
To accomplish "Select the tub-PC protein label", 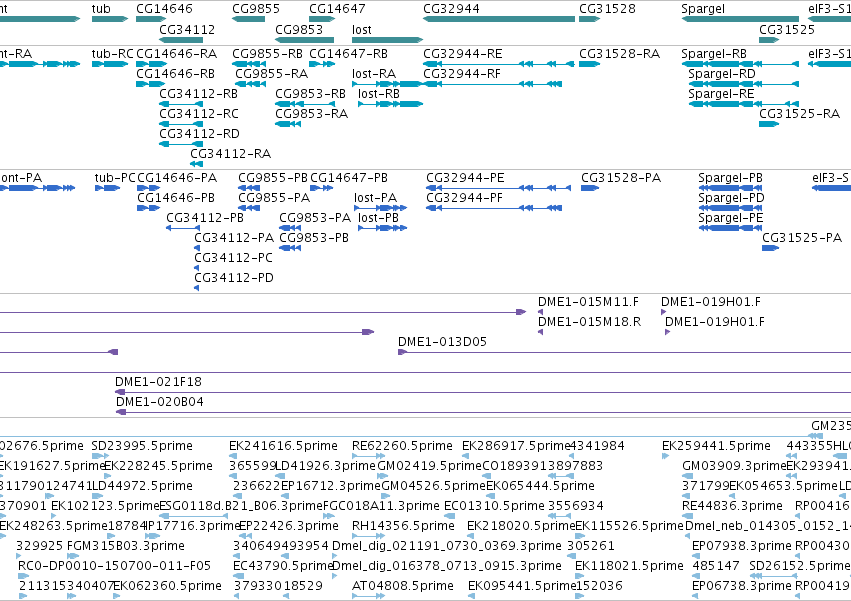I will [x=115, y=178].
